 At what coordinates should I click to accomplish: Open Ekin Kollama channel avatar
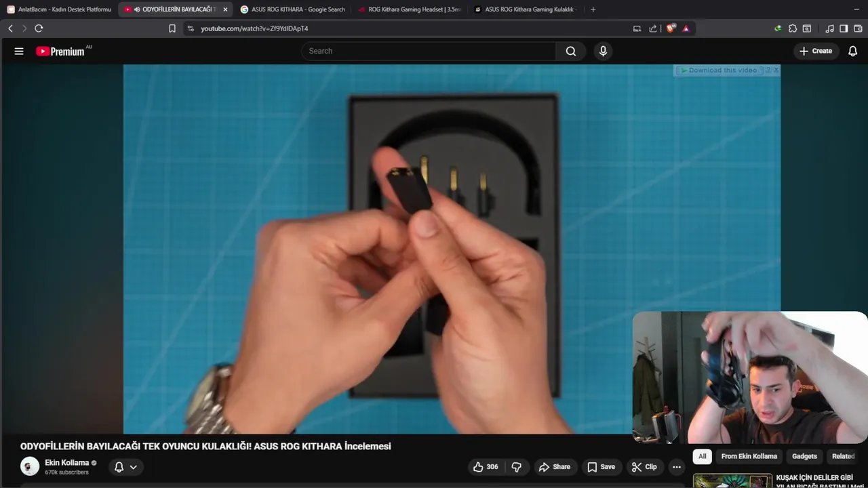point(30,466)
